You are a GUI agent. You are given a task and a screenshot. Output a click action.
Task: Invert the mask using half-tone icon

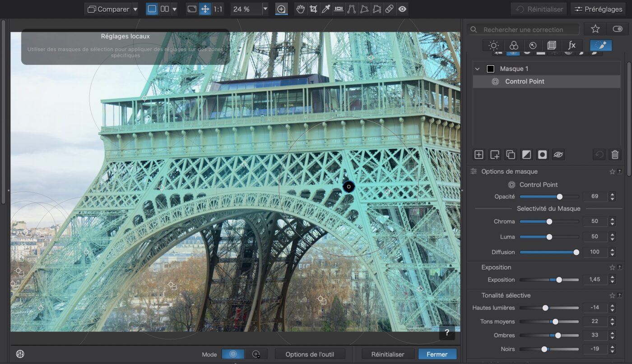click(526, 155)
